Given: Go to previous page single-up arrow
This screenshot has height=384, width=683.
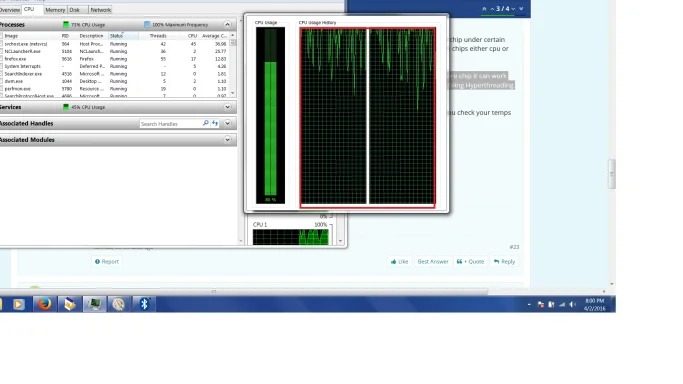Looking at the screenshot, I should (492, 9).
